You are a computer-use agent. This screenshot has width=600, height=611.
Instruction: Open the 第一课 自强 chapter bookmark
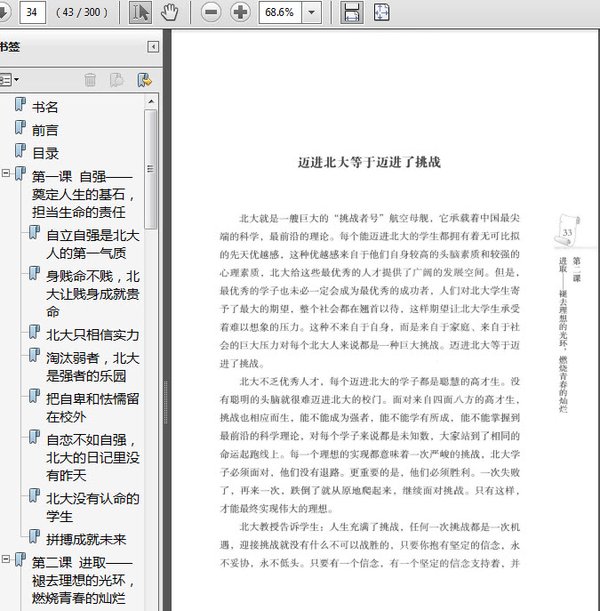coord(83,194)
